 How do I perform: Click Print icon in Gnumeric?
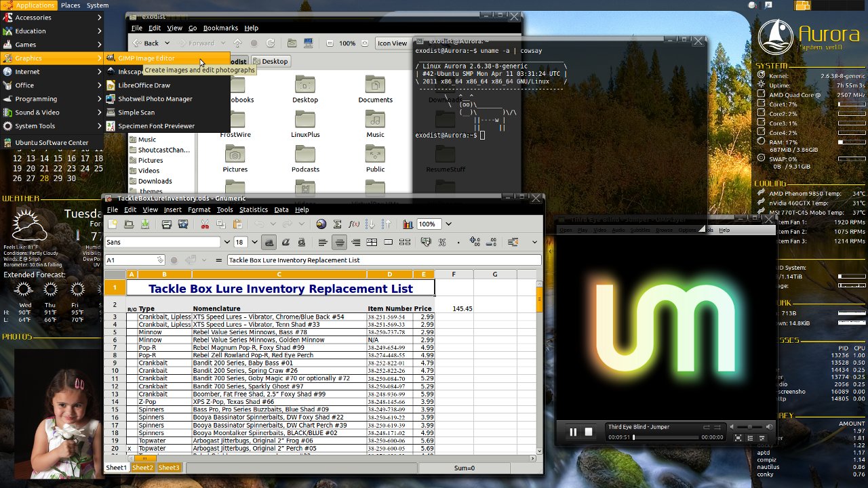(167, 224)
